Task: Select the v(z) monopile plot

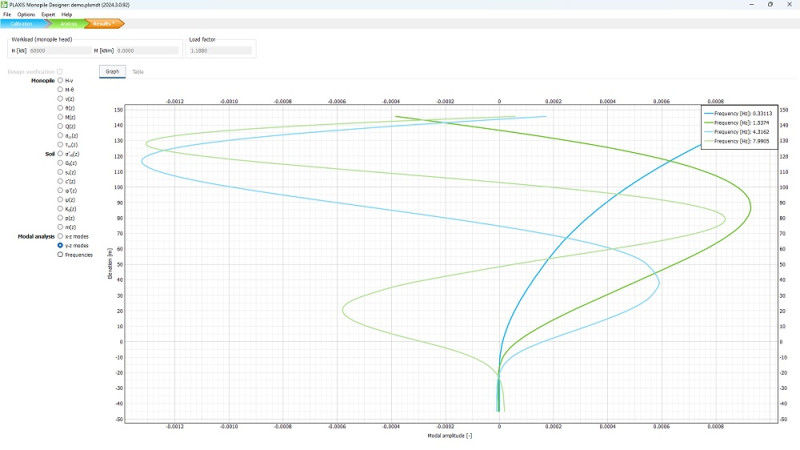Action: click(60, 98)
